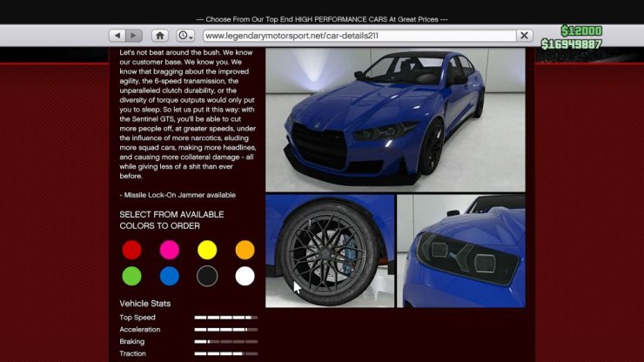Click the browser forward arrow button

[134, 36]
